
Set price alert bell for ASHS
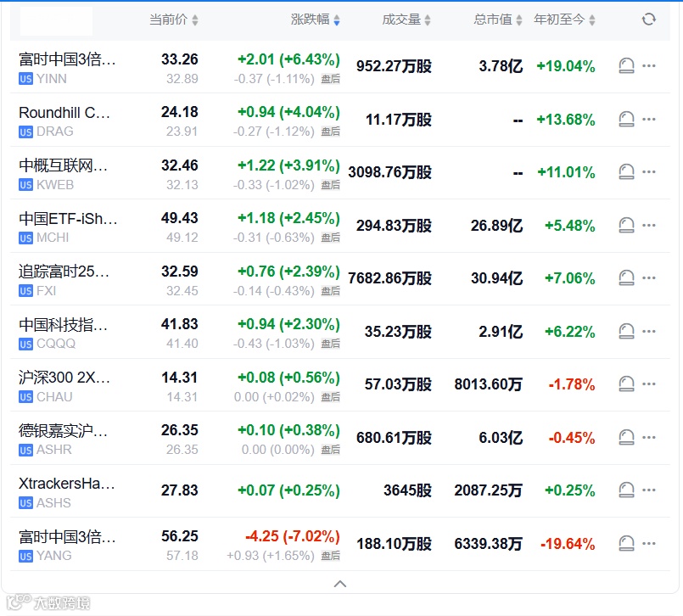(x=626, y=490)
